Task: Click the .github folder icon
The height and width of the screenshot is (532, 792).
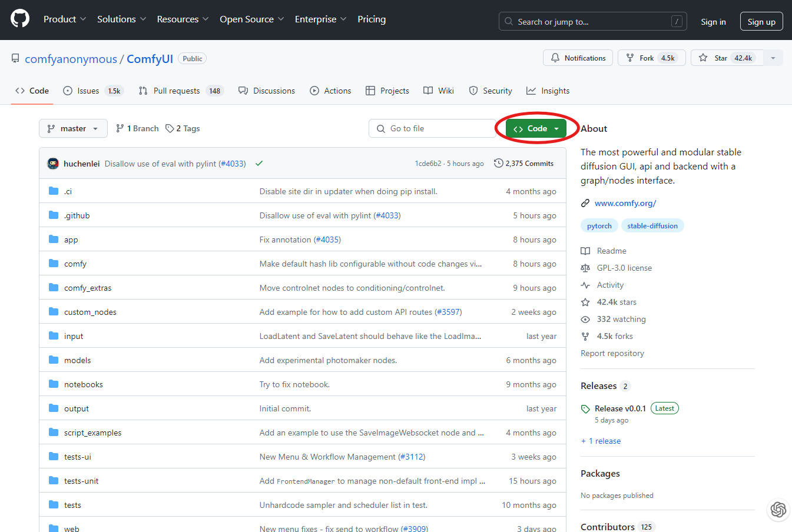Action: (x=54, y=215)
